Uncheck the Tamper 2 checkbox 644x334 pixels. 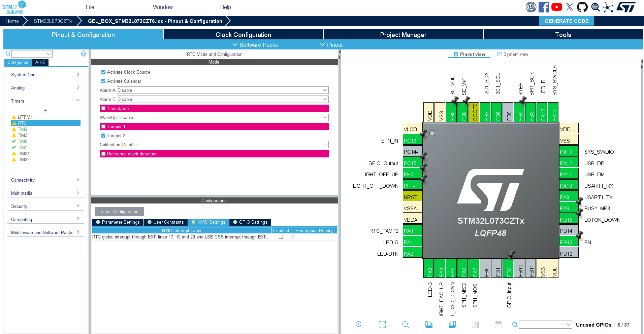coord(103,136)
